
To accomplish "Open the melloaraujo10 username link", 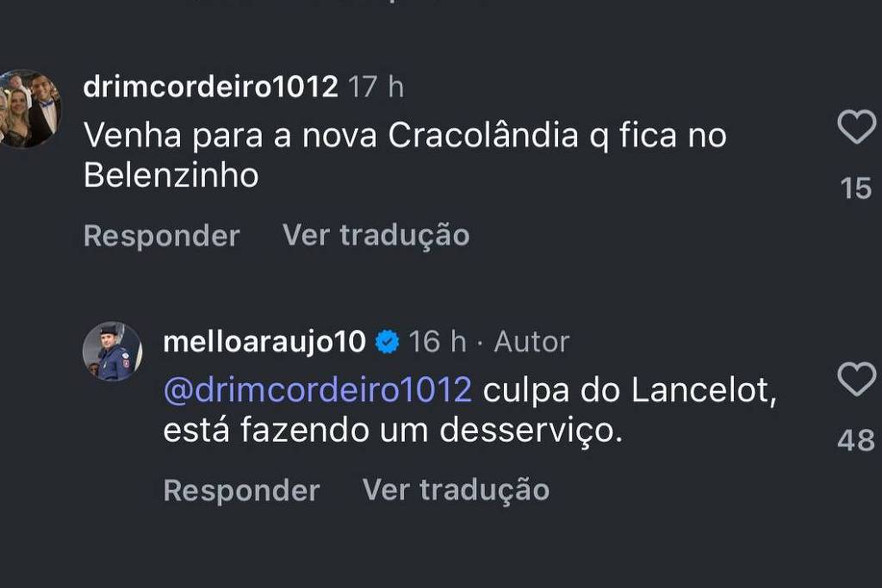I will 264,342.
